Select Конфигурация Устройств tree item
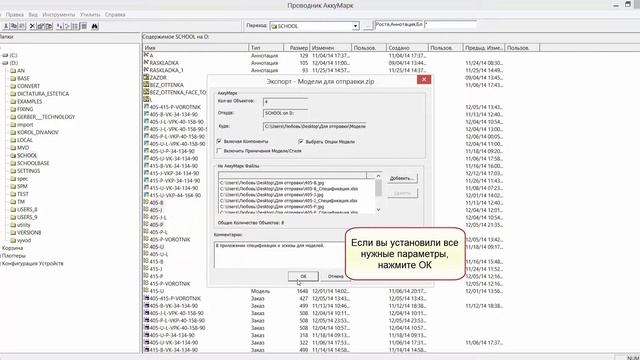This screenshot has height=360, width=640. (x=33, y=264)
